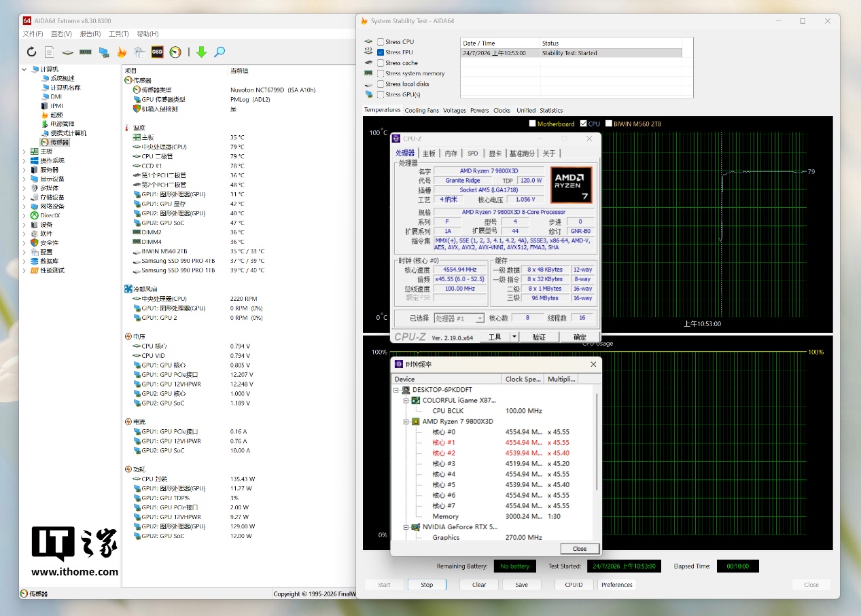The height and width of the screenshot is (616, 861).
Task: Open Preferences in the stability test window
Action: coord(617,585)
